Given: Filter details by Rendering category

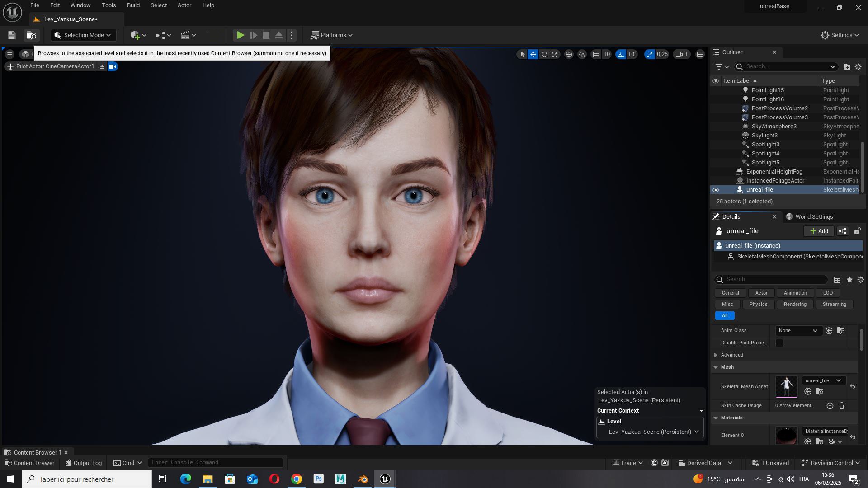Looking at the screenshot, I should [795, 304].
